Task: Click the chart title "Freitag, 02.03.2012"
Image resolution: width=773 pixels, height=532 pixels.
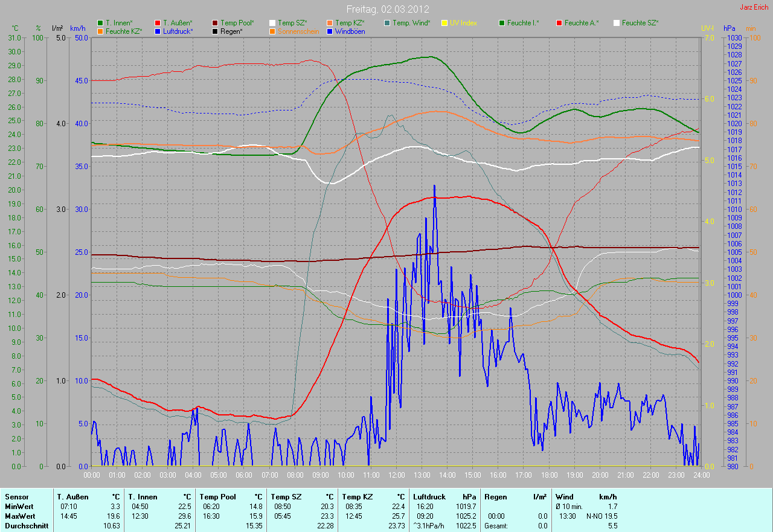Action: click(388, 9)
